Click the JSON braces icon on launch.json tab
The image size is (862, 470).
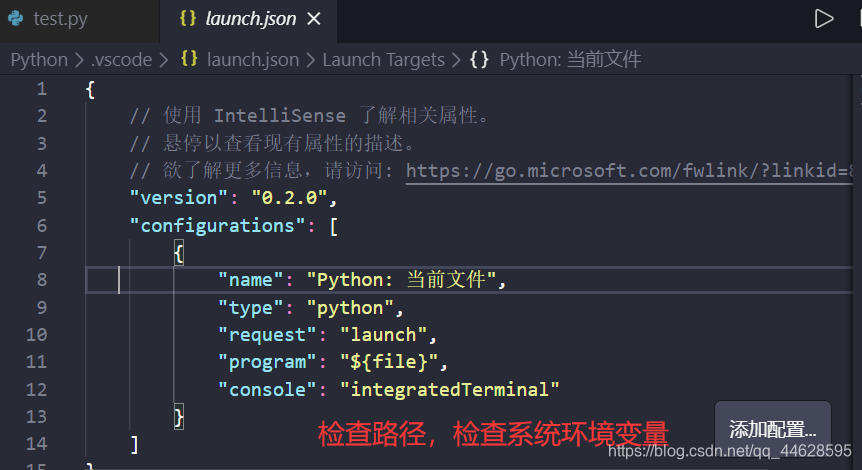188,18
